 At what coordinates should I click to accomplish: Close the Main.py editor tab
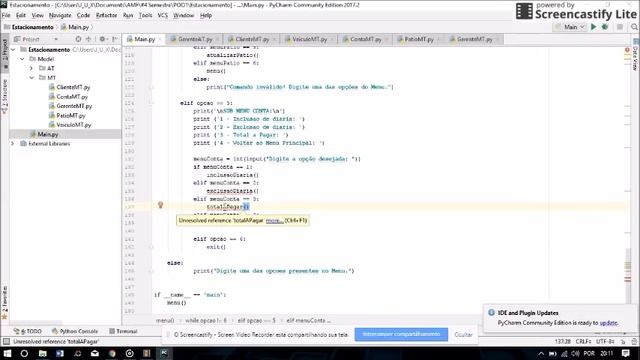(x=160, y=40)
